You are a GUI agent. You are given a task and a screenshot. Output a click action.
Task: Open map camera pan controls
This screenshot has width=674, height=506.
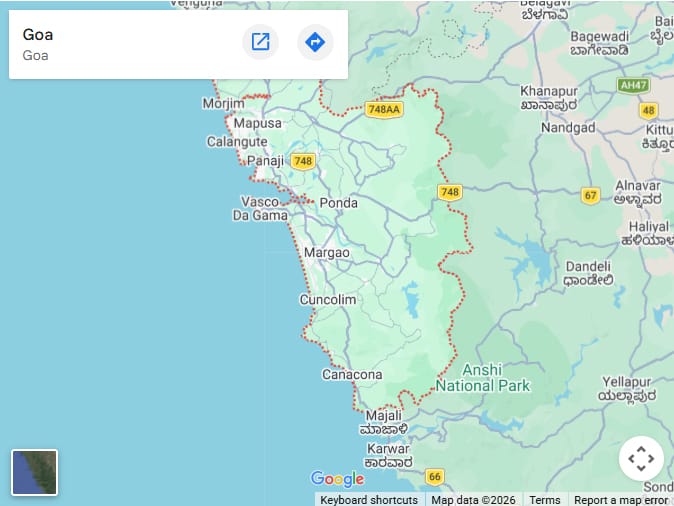click(641, 458)
